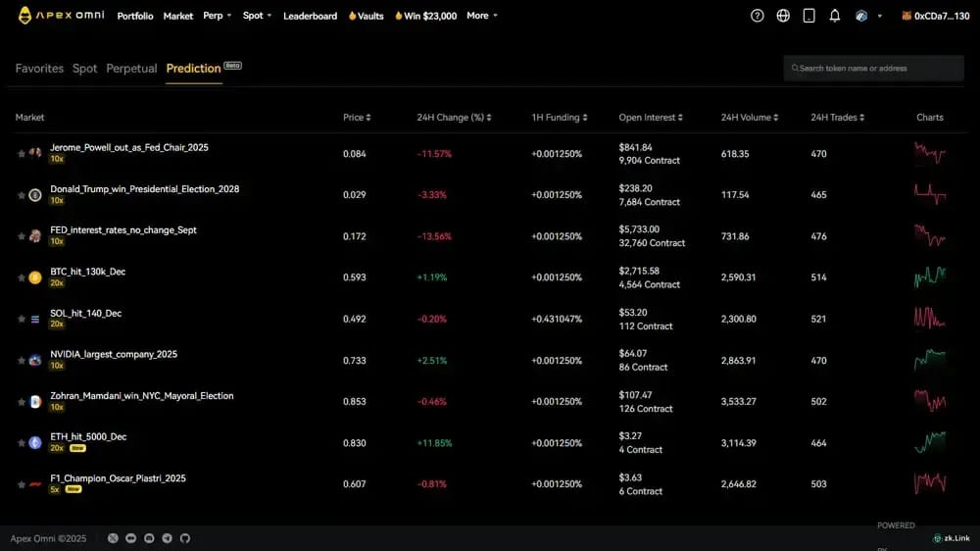
Task: Open the X (Twitter) footer icon
Action: coord(113,538)
